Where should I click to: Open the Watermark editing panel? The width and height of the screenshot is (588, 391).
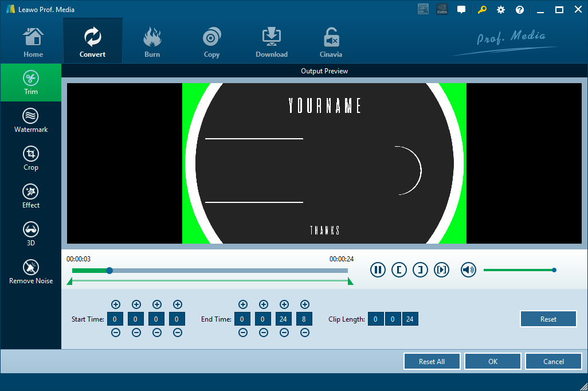point(31,121)
